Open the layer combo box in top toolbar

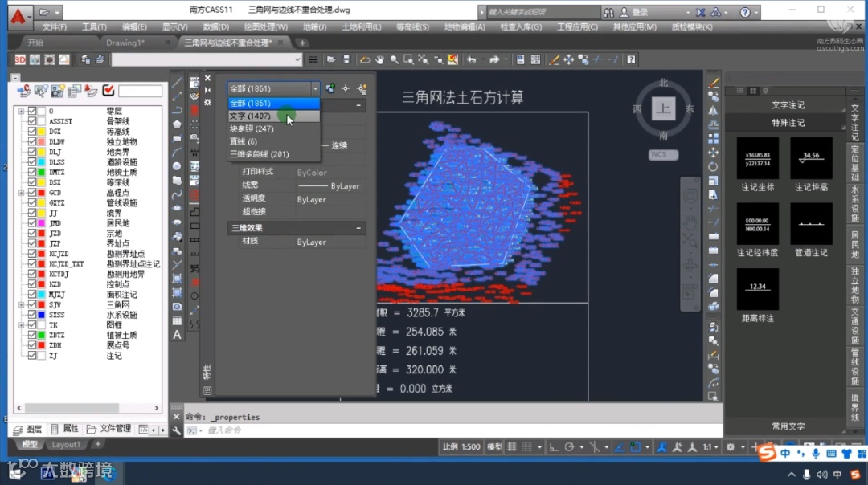tap(207, 59)
